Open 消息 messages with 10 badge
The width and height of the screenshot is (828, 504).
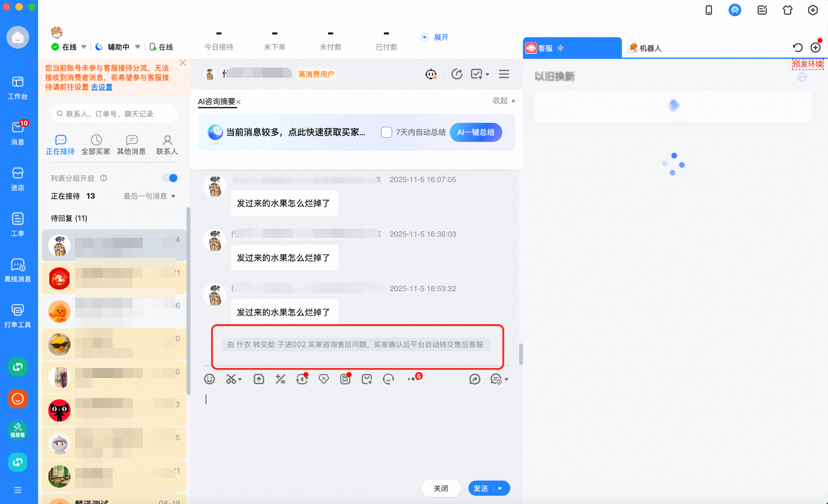click(18, 133)
